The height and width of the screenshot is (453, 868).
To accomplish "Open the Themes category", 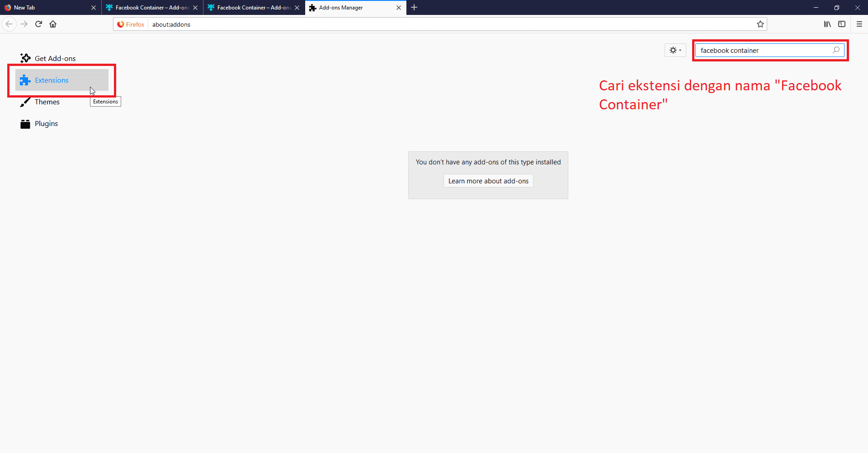I will click(62, 102).
